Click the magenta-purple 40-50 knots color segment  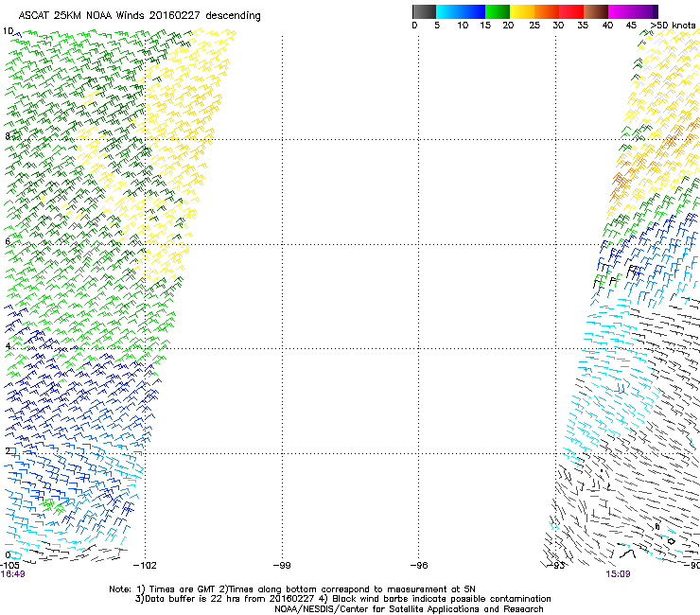633,11
